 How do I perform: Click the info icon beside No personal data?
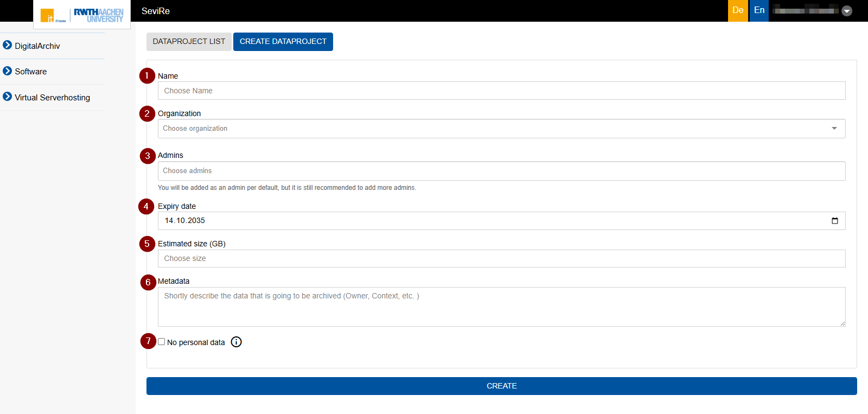[236, 342]
